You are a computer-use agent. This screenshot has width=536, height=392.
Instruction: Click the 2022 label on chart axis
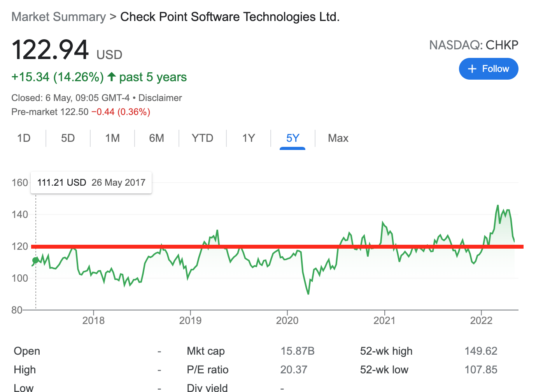coord(481,321)
